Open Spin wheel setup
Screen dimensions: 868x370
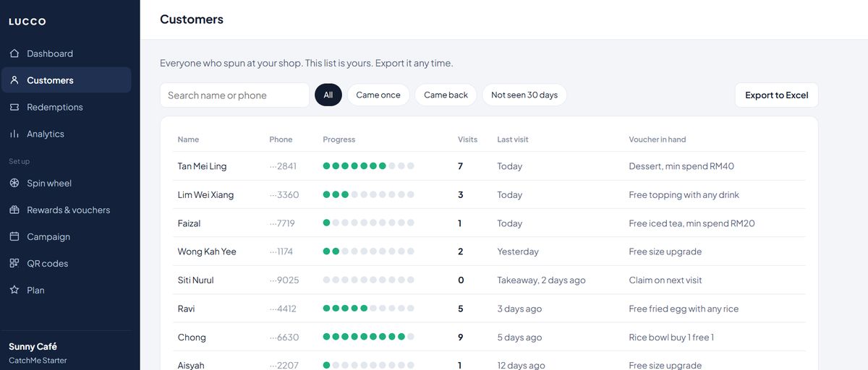(x=67, y=183)
